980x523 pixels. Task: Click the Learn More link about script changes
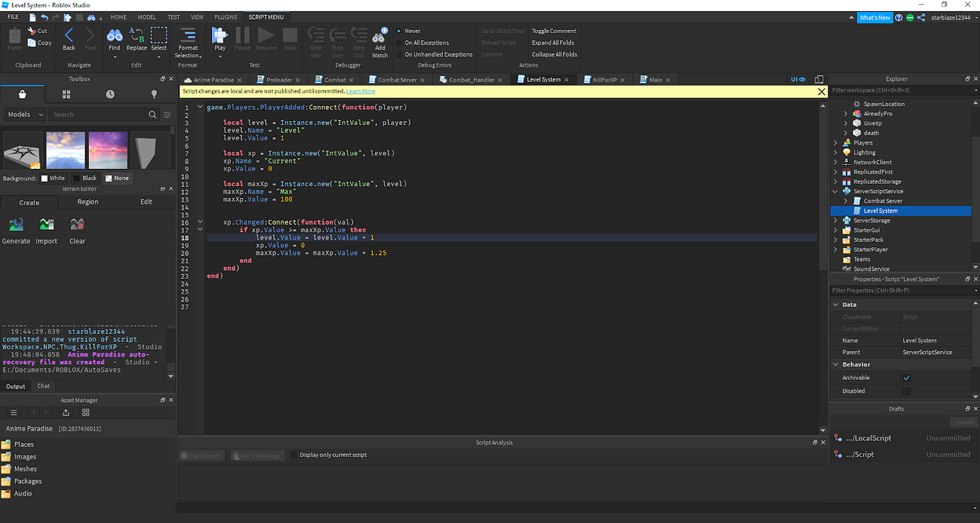click(360, 91)
